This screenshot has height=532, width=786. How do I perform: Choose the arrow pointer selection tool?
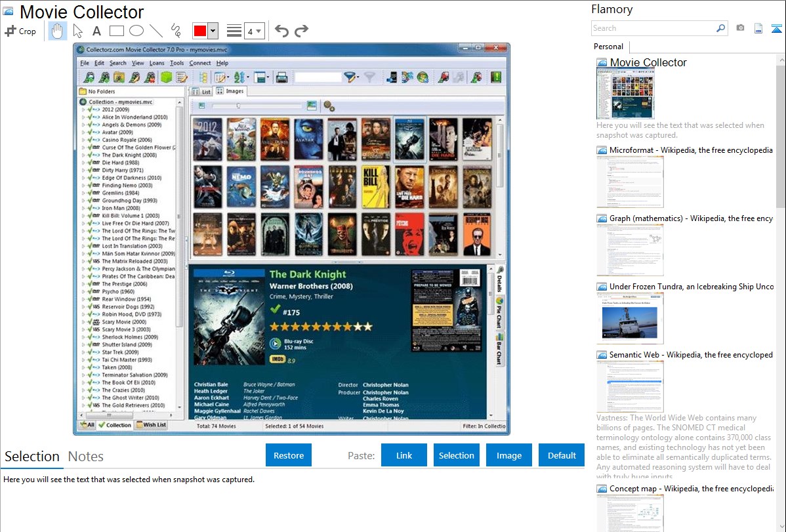pyautogui.click(x=77, y=31)
